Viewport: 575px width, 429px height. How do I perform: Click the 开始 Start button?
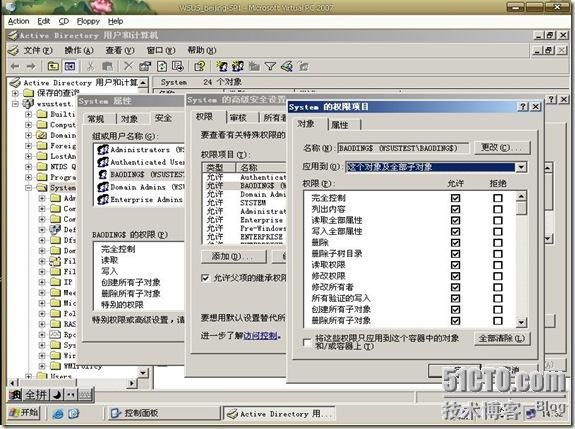tap(24, 413)
